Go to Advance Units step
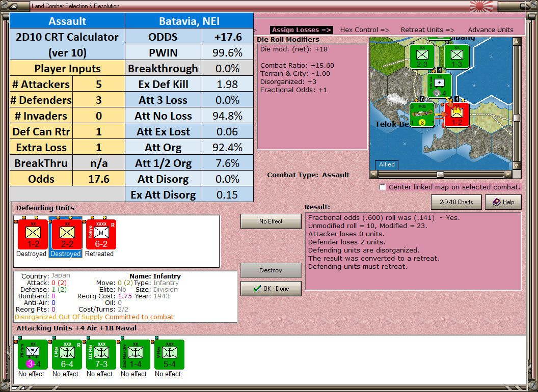Viewport: 538px width, 392px height. coord(491,30)
